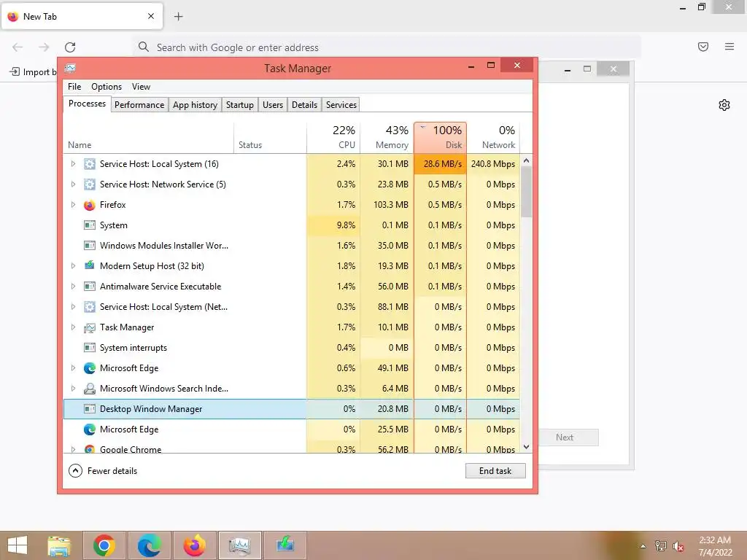The width and height of the screenshot is (747, 560).
Task: Click the Firefox address search field
Action: coord(387,47)
